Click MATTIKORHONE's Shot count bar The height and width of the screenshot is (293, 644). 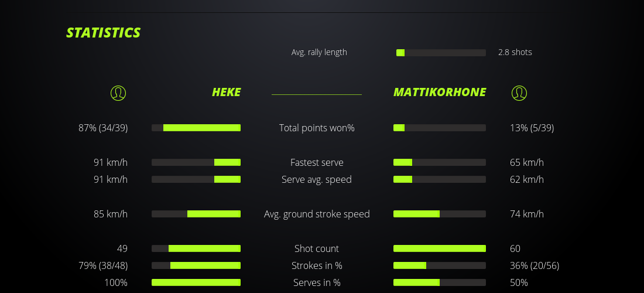(x=440, y=248)
